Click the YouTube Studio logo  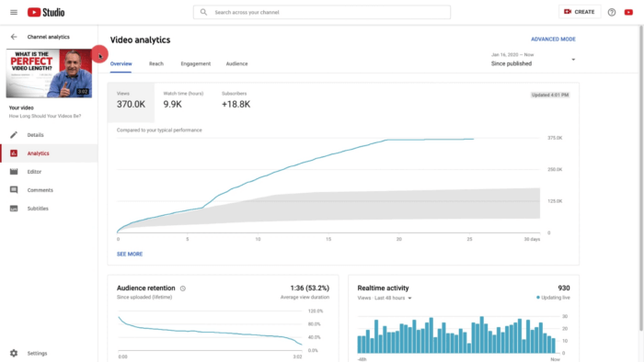click(46, 12)
